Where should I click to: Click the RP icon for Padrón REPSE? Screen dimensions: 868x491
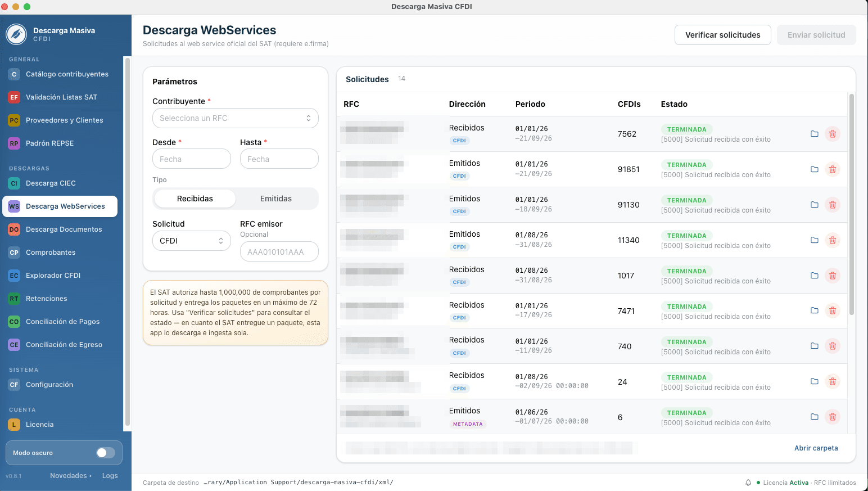pos(14,143)
